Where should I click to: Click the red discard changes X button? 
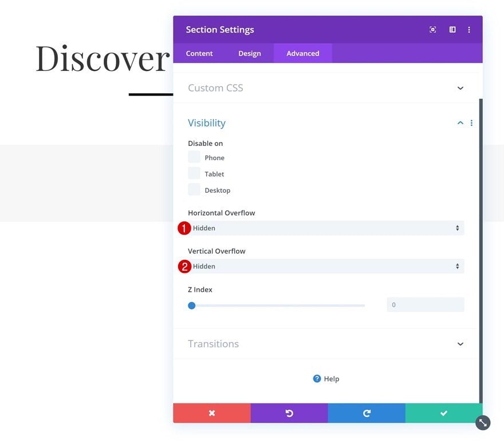coord(212,413)
